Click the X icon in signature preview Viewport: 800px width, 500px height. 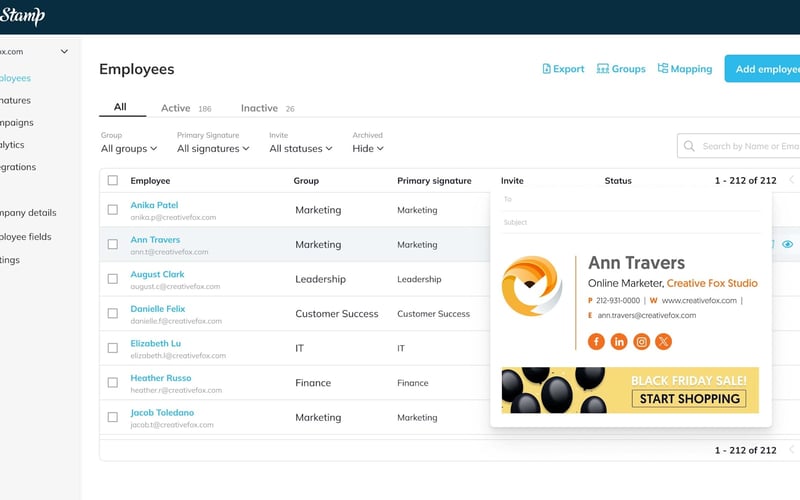click(663, 341)
